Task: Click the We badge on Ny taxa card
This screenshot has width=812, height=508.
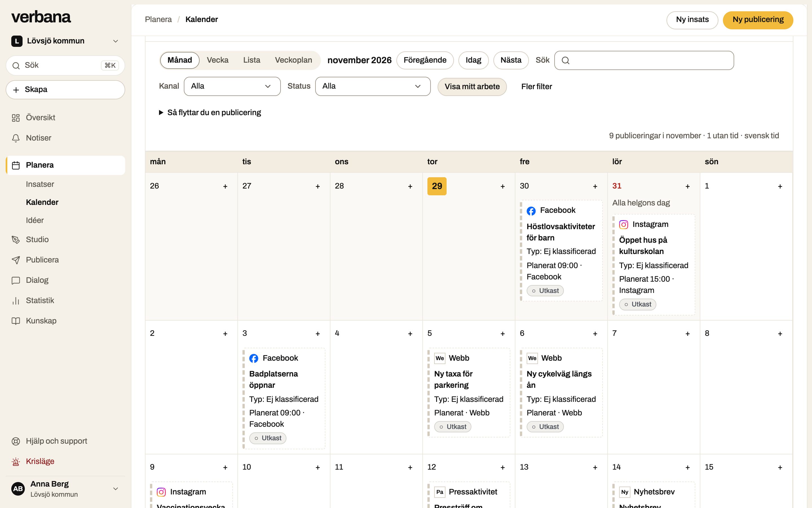Action: (x=440, y=358)
